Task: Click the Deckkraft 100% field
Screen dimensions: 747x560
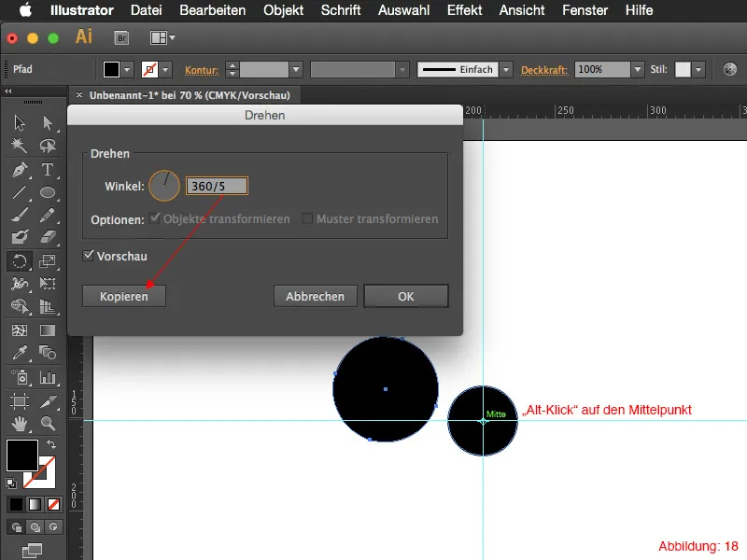Action: [x=602, y=69]
